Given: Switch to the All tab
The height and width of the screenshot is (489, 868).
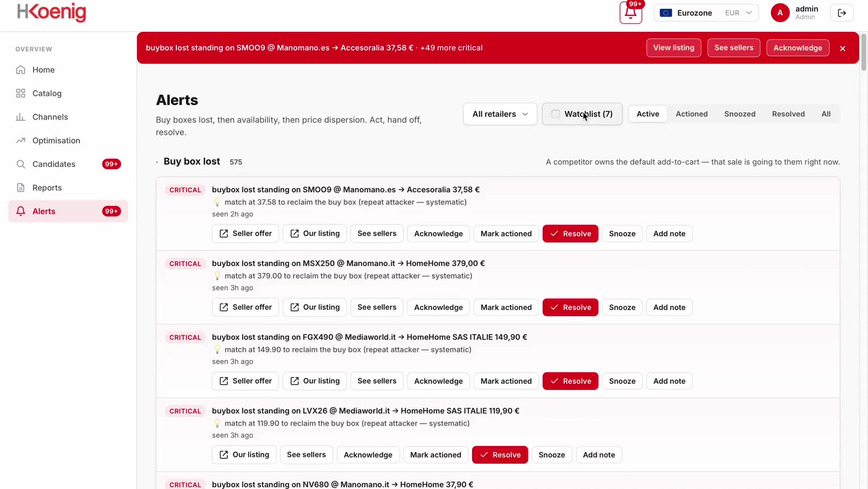Looking at the screenshot, I should pos(826,114).
